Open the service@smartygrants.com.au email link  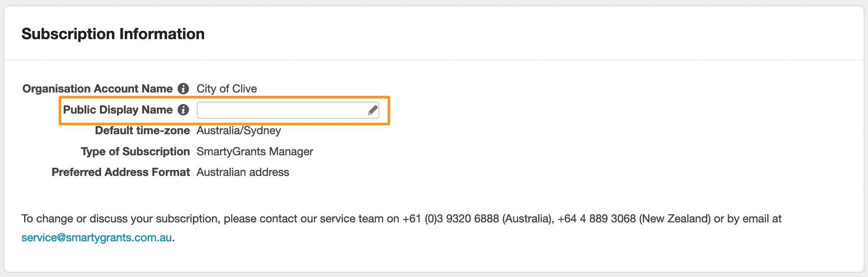(x=97, y=237)
